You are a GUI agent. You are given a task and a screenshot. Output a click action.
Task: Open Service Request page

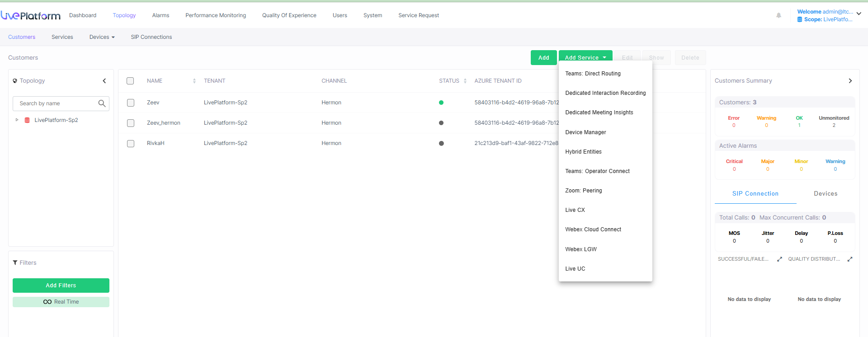pos(419,15)
